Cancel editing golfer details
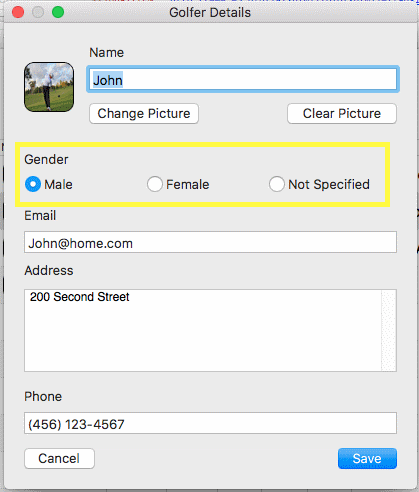The height and width of the screenshot is (492, 419). tap(59, 459)
